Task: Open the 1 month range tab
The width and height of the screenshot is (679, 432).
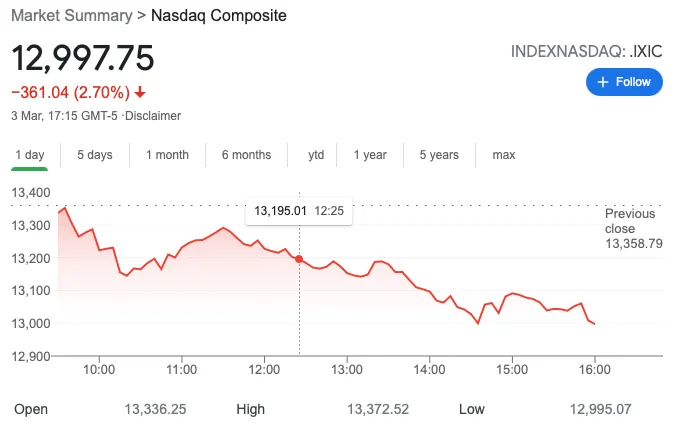Action: click(167, 155)
